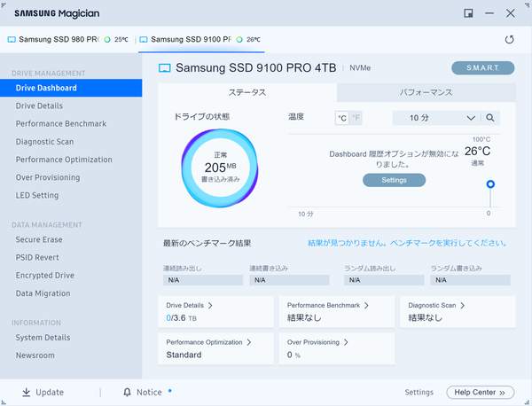Click the 連続読み出し N/A result field

pyautogui.click(x=203, y=280)
